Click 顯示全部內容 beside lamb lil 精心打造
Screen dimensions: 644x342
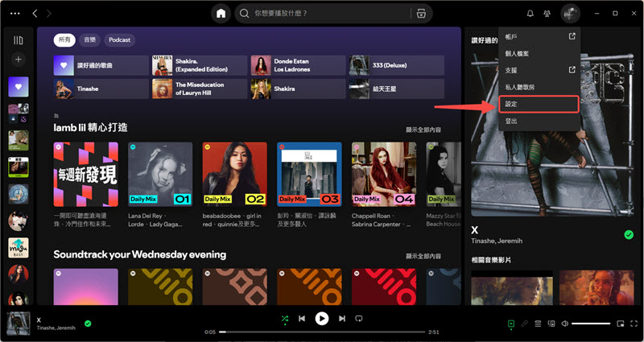click(423, 130)
